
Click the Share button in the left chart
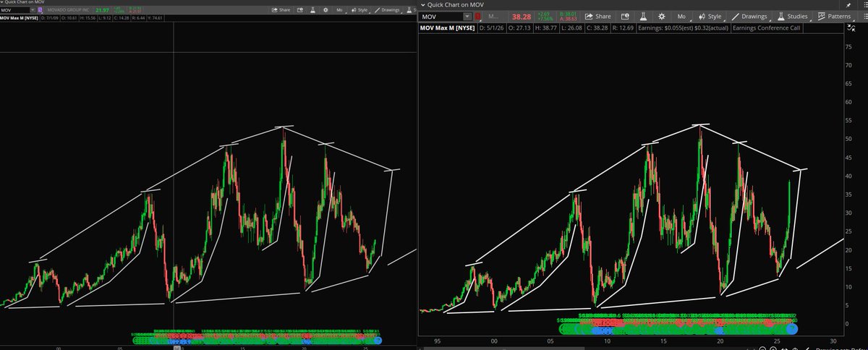[281, 10]
